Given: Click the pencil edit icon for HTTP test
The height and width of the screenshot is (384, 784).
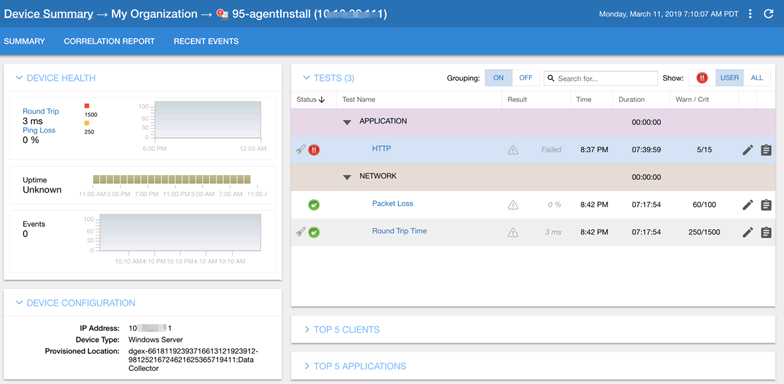Looking at the screenshot, I should [x=748, y=150].
